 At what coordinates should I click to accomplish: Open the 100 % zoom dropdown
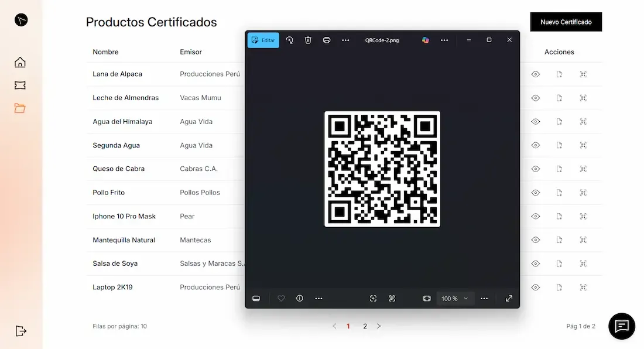454,299
